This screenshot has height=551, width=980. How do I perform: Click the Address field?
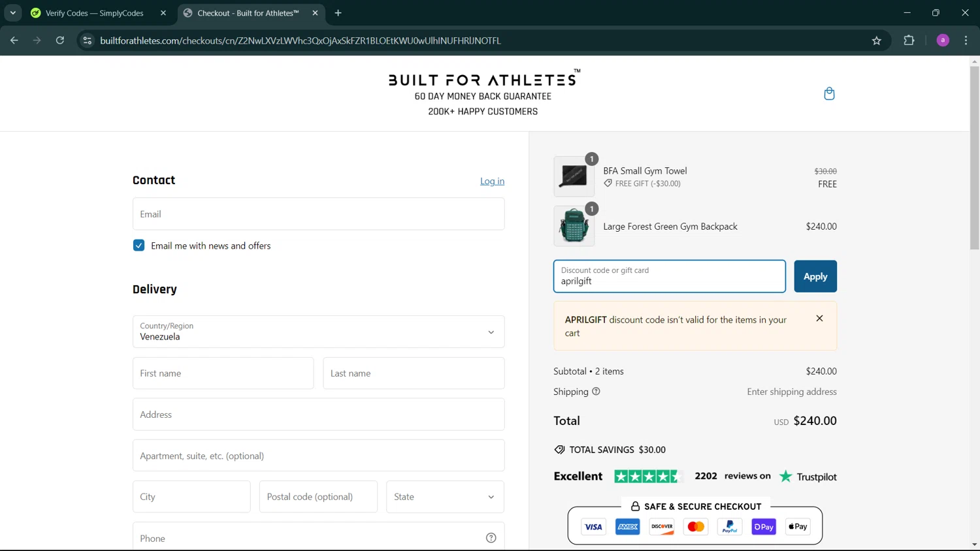(318, 415)
